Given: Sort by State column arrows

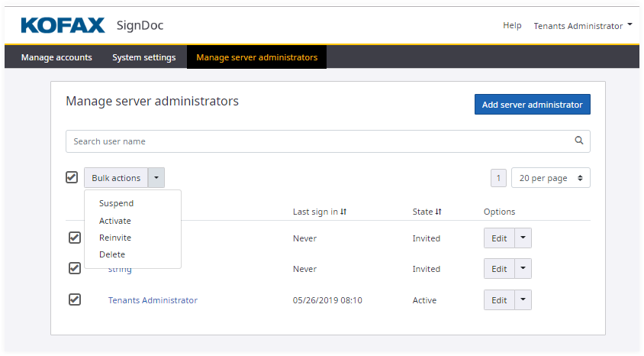Looking at the screenshot, I should pyautogui.click(x=439, y=212).
